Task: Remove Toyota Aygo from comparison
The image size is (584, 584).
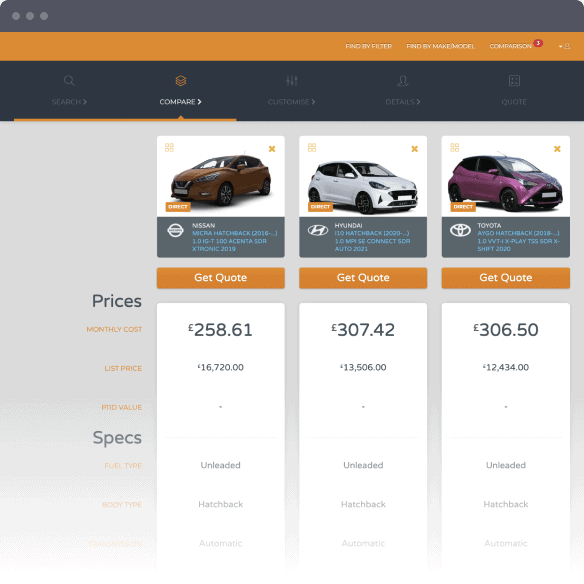Action: point(557,149)
